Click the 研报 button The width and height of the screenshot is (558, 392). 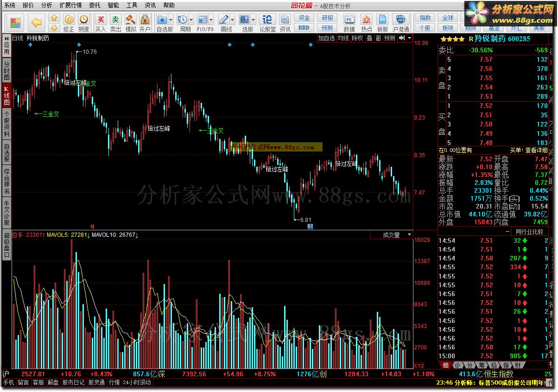(x=327, y=18)
